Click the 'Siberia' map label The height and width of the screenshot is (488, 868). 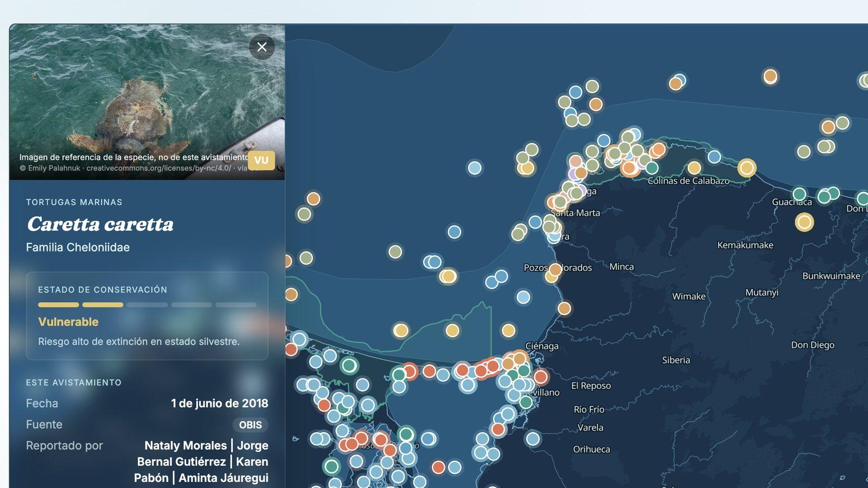676,360
